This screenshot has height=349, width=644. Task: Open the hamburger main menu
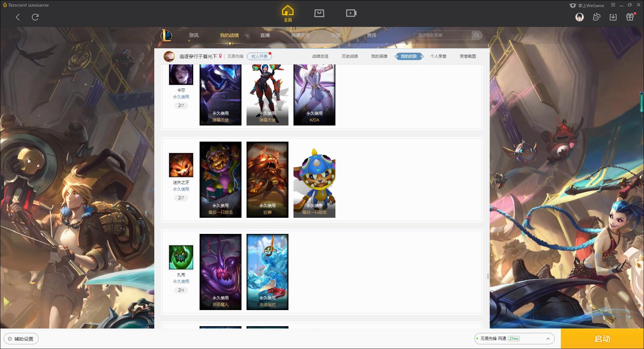(613, 5)
